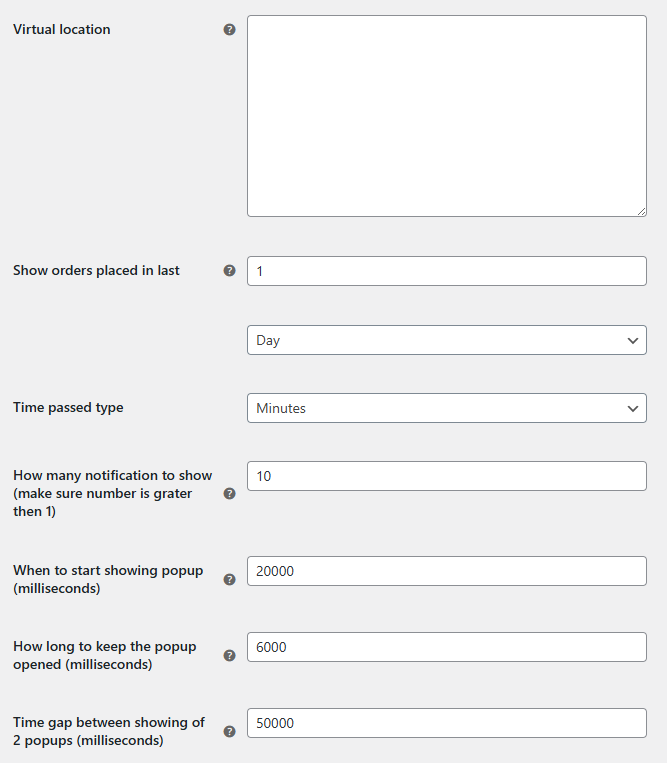
Task: Show help for How long to keep popup opened
Action: pos(229,655)
